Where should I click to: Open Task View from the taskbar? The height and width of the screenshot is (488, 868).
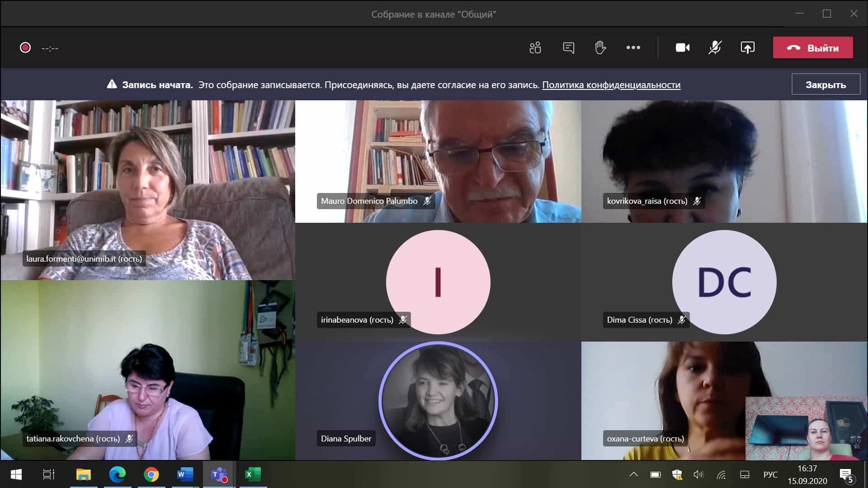[x=49, y=474]
